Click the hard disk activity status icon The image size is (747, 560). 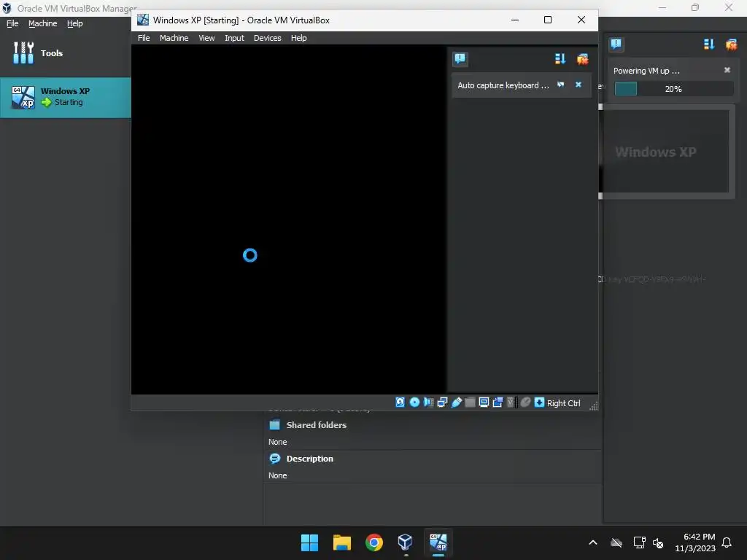click(400, 402)
